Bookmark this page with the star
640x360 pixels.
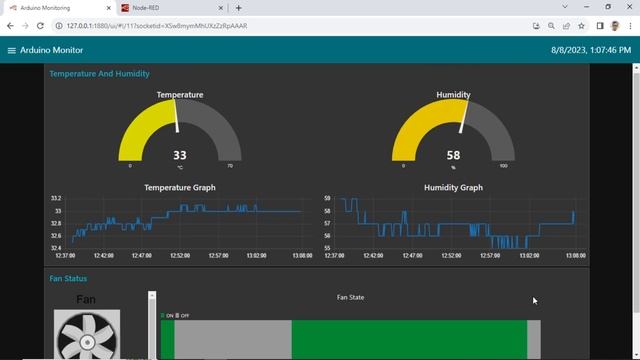click(581, 26)
